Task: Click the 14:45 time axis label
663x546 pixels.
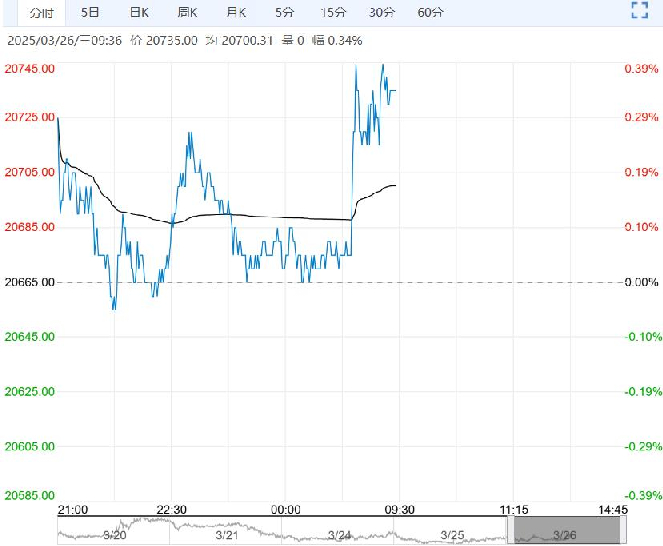Action: (613, 510)
